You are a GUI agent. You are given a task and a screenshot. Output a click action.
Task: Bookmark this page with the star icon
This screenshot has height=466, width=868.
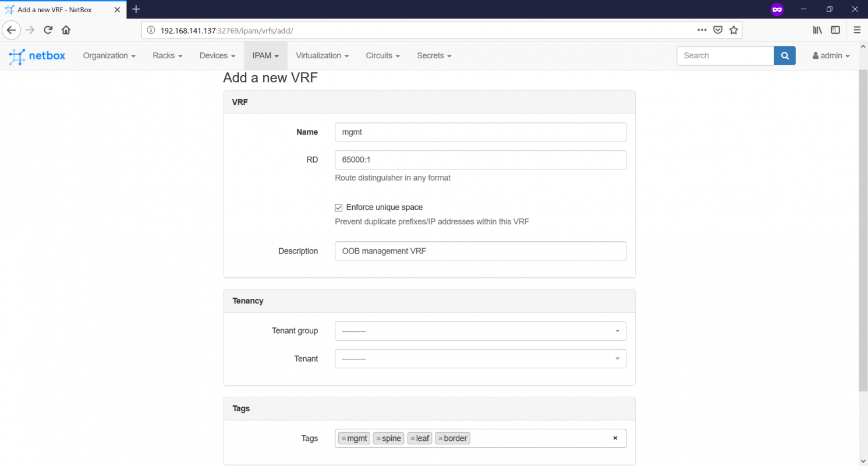[733, 30]
